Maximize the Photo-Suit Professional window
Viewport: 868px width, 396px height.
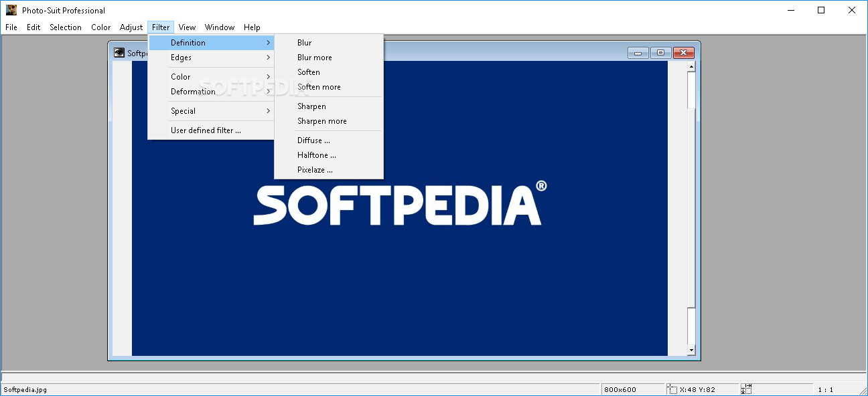click(x=822, y=10)
